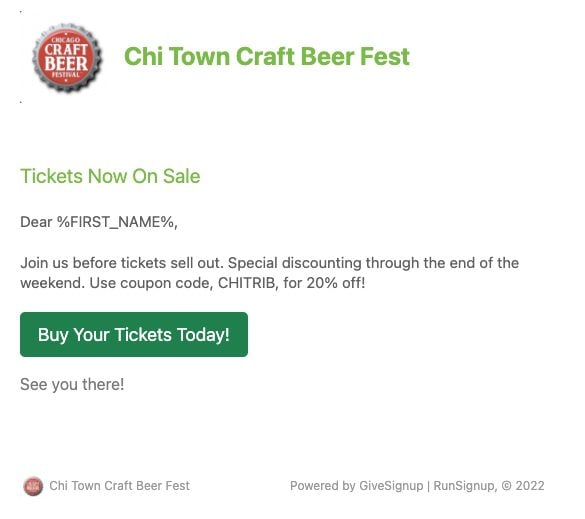Select the green Chi Town Craft Beer Fest header title

[267, 56]
